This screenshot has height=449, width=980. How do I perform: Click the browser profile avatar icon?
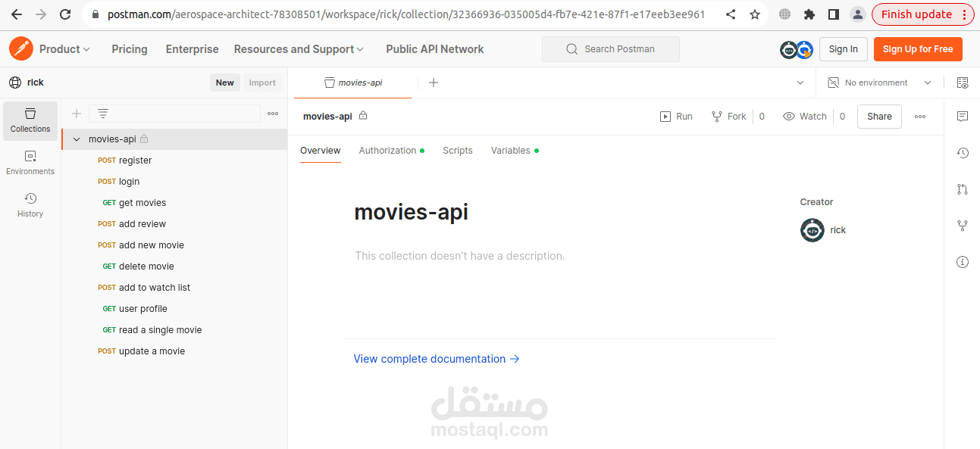click(857, 14)
